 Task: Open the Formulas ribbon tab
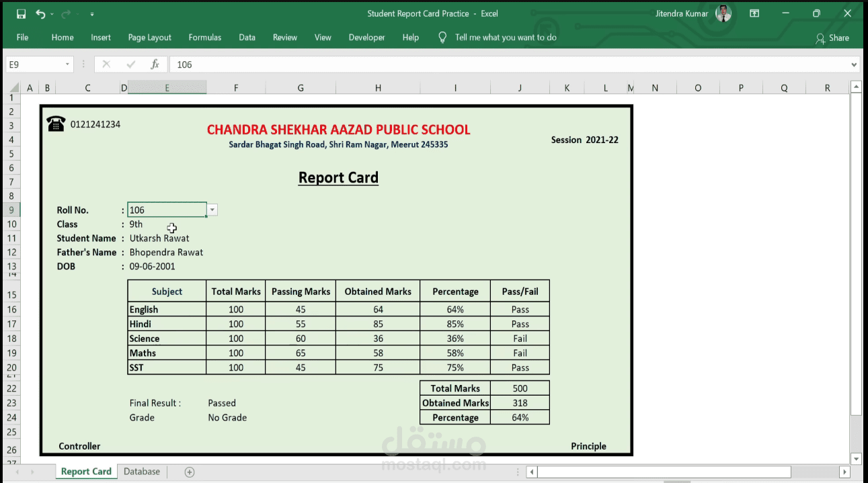click(x=205, y=38)
